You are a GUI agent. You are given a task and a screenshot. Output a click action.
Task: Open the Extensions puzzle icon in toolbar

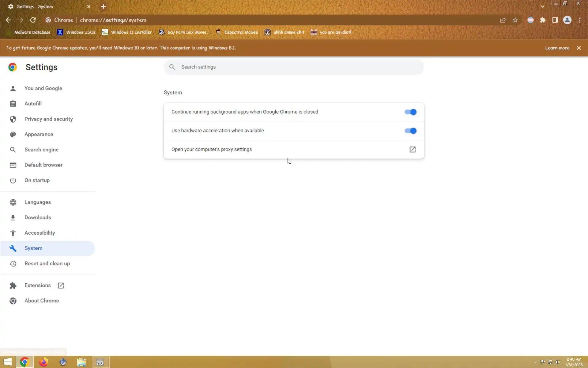pos(543,20)
